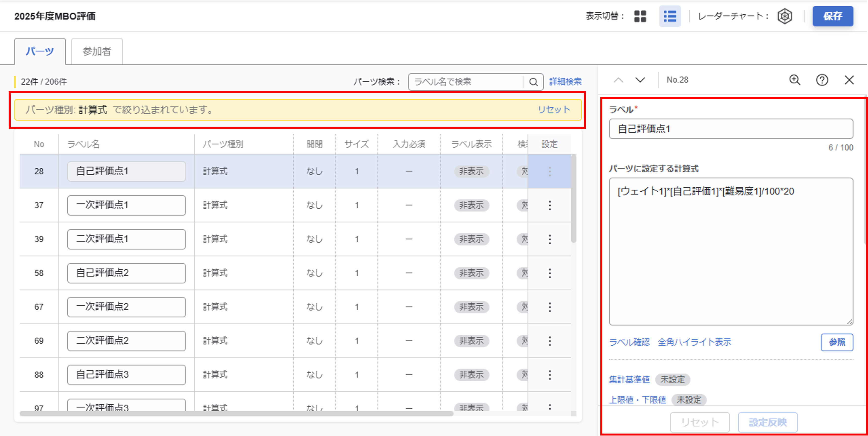
Task: Go to next part with down chevron
Action: [x=640, y=80]
